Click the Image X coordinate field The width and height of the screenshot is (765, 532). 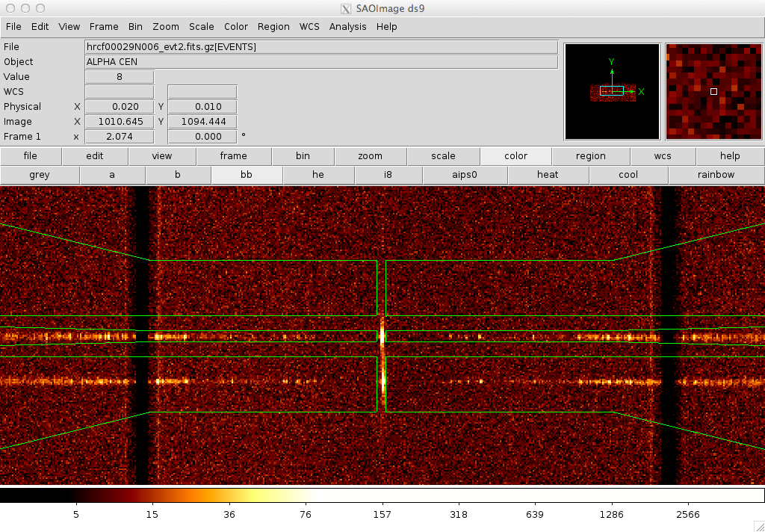[120, 122]
